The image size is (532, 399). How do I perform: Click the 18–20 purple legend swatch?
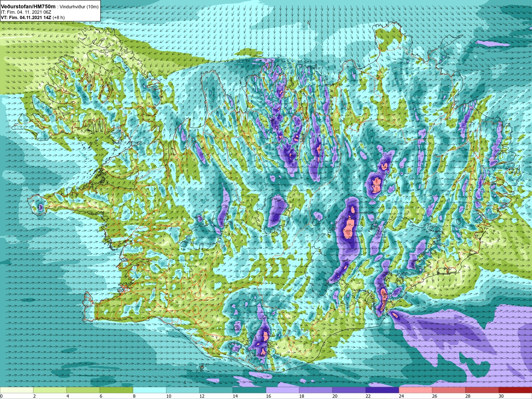click(316, 390)
